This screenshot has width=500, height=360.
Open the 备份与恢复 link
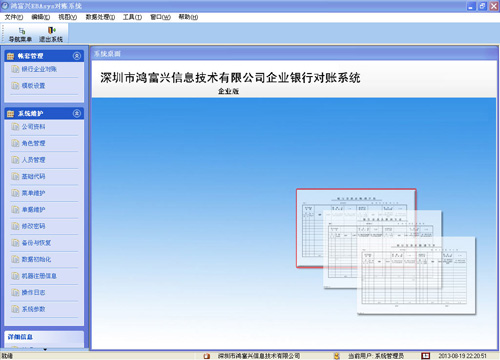click(36, 243)
